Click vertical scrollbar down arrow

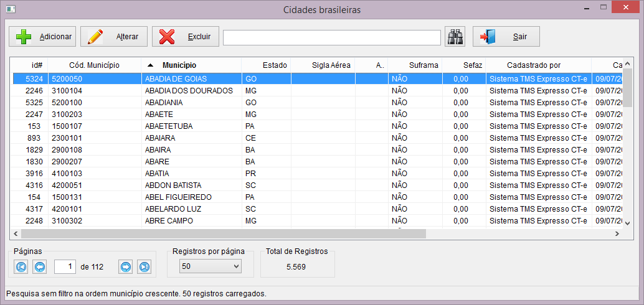627,223
